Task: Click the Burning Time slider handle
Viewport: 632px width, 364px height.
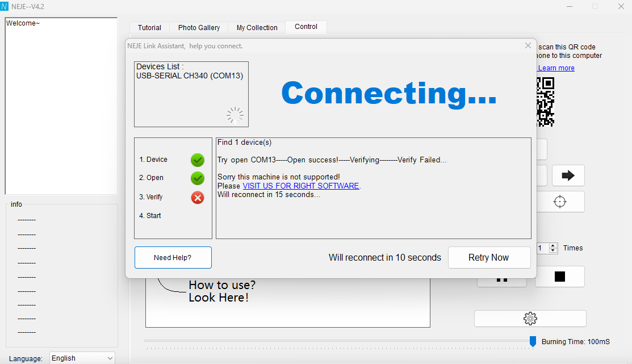Action: point(533,341)
